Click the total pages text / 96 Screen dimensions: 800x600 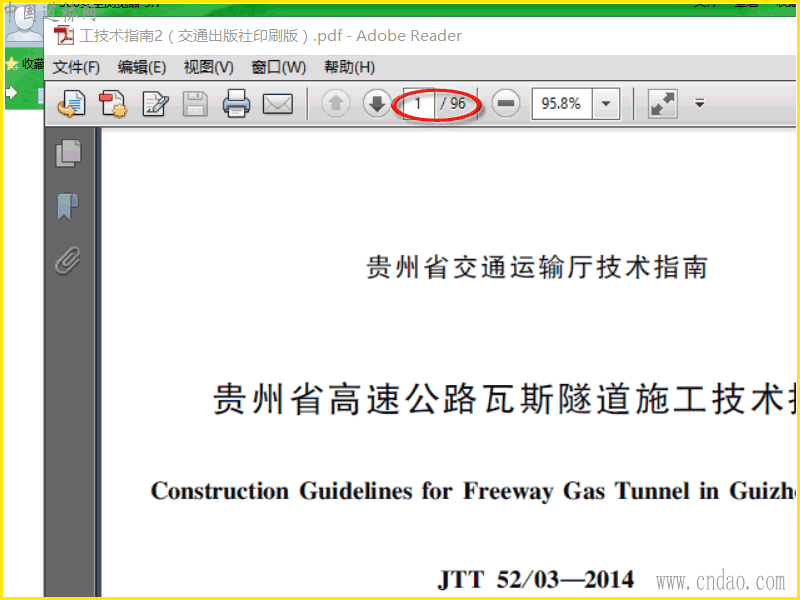coord(453,104)
